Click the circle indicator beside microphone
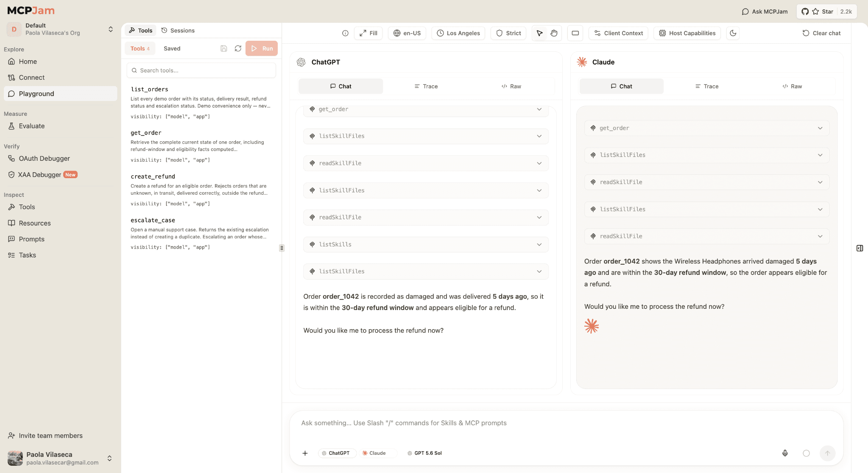 point(806,453)
